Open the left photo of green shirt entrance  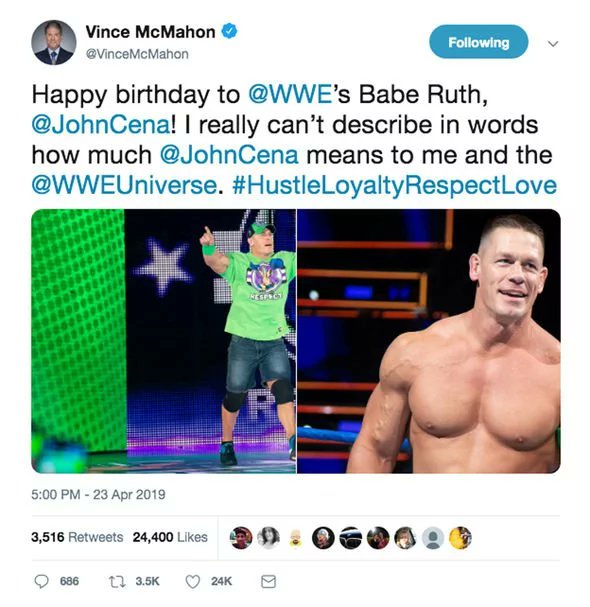(x=163, y=341)
